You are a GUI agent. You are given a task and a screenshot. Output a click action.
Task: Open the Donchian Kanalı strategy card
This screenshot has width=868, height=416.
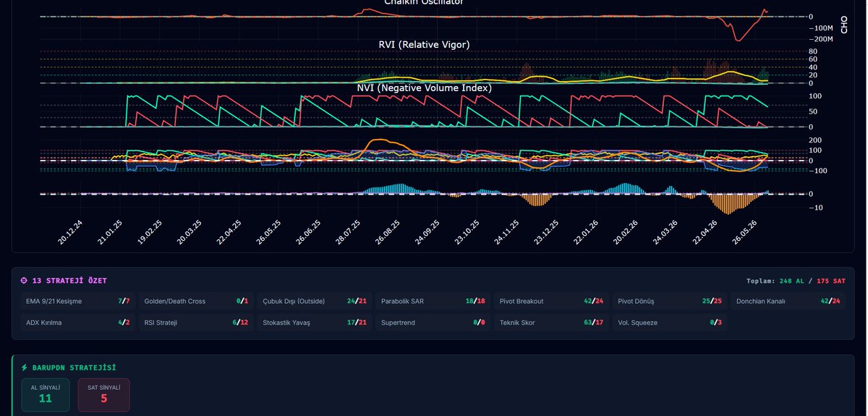[x=788, y=301]
